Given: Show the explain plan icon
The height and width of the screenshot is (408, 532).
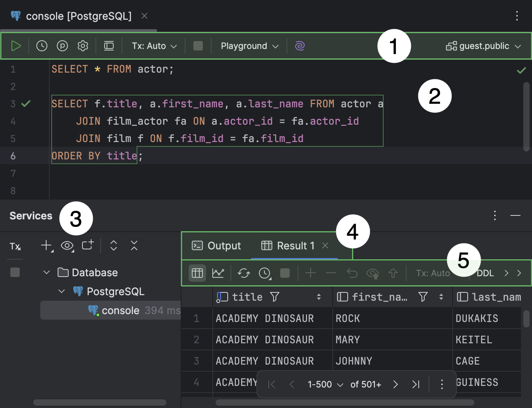Looking at the screenshot, I should 62,46.
